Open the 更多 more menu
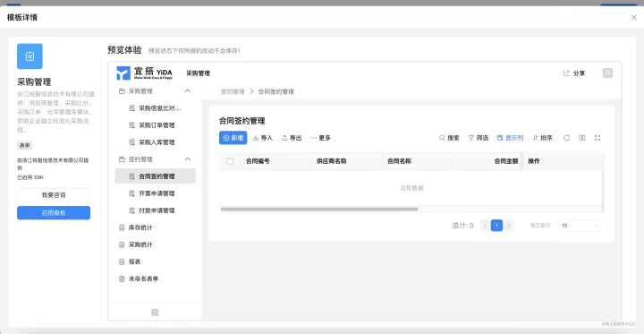 (321, 138)
